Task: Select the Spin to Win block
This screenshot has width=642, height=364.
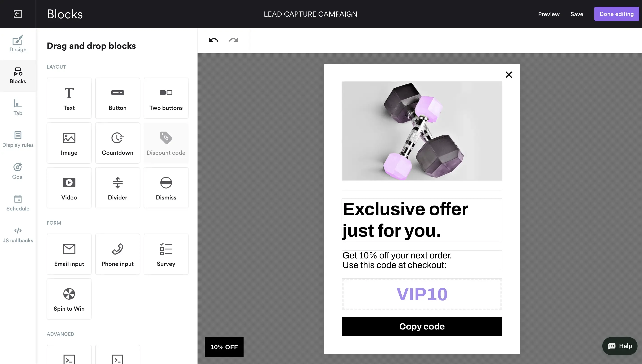Action: click(x=69, y=299)
